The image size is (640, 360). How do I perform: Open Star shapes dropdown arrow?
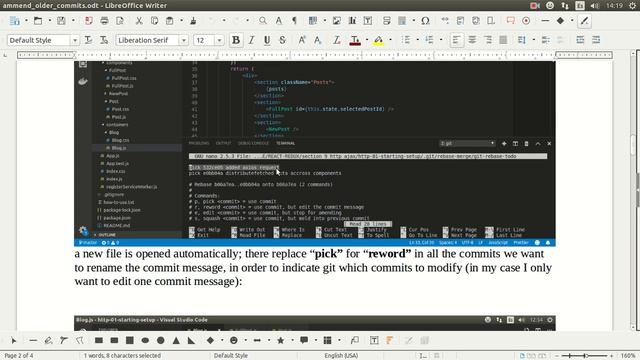292,340
